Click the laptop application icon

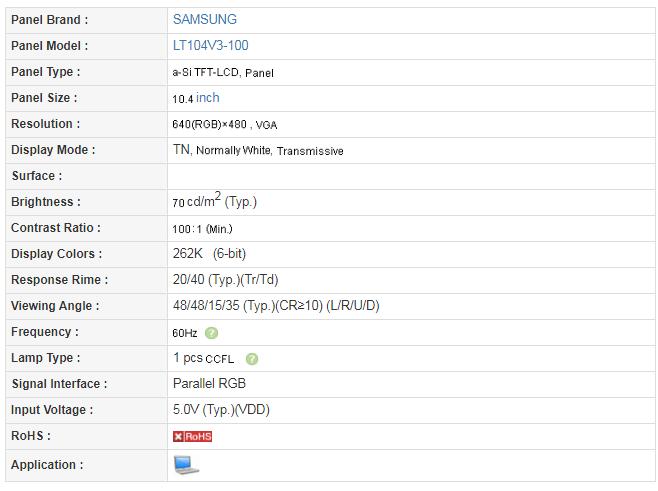[186, 465]
